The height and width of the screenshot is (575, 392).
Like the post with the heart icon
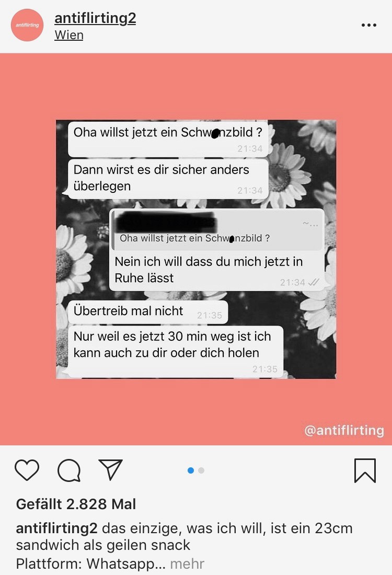pyautogui.click(x=27, y=470)
